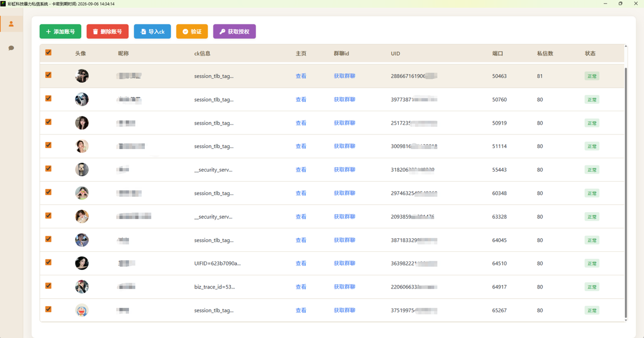Open 查看 link for port 50919 row
This screenshot has width=644, height=338.
point(301,123)
